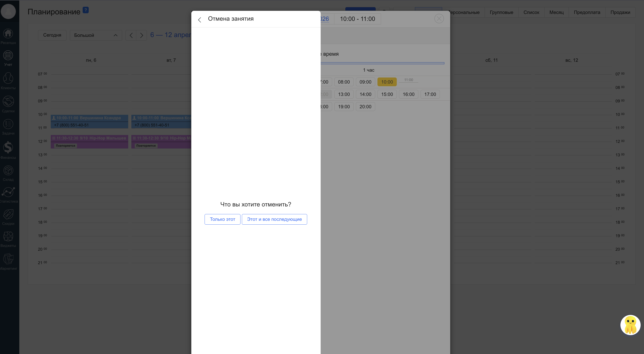Viewport: 644px width, 354px height.
Task: Pick the 19:00 time slot
Action: point(344,107)
